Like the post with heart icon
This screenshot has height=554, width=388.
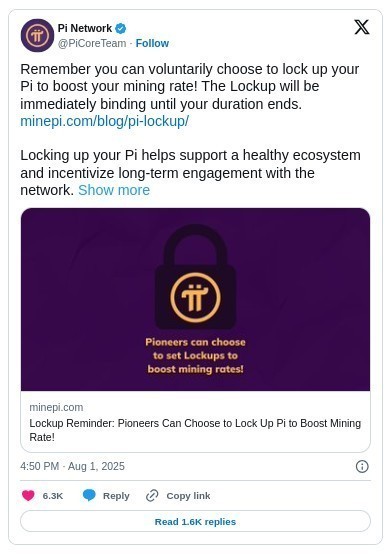(x=28, y=496)
